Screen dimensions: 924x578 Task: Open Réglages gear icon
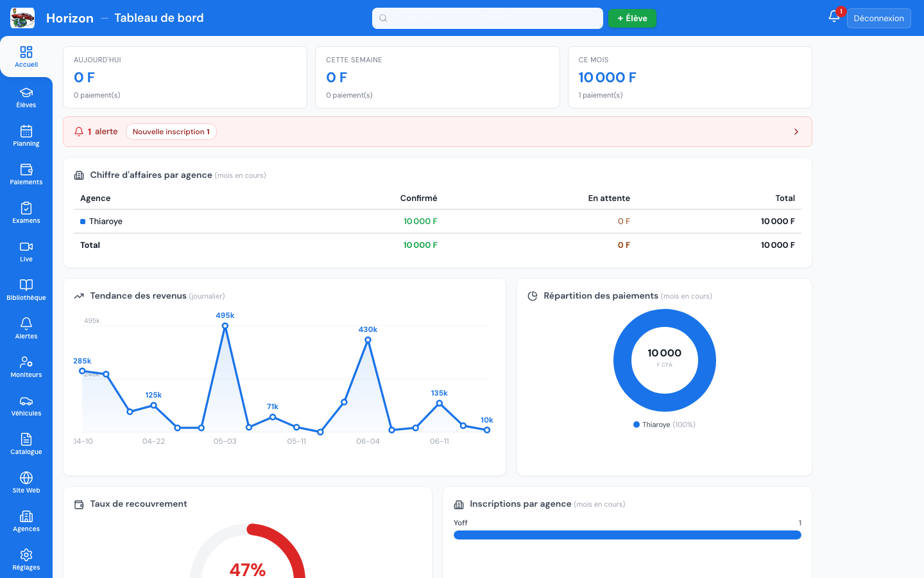(x=26, y=559)
